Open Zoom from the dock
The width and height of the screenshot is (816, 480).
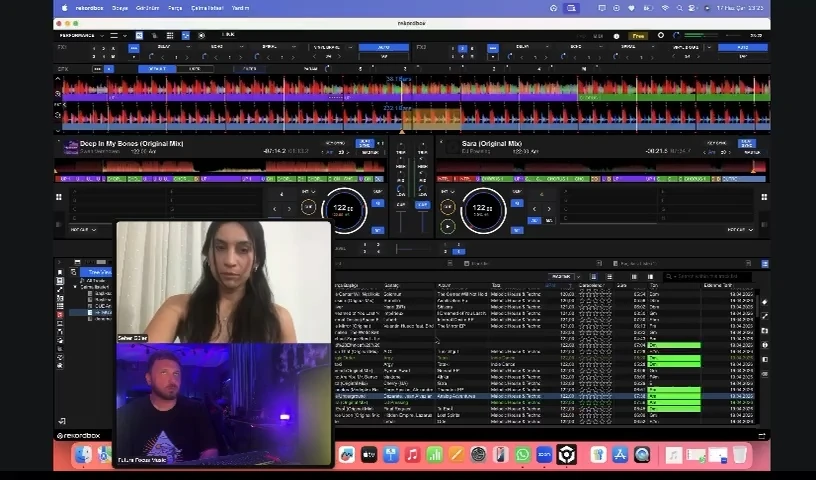[544, 454]
